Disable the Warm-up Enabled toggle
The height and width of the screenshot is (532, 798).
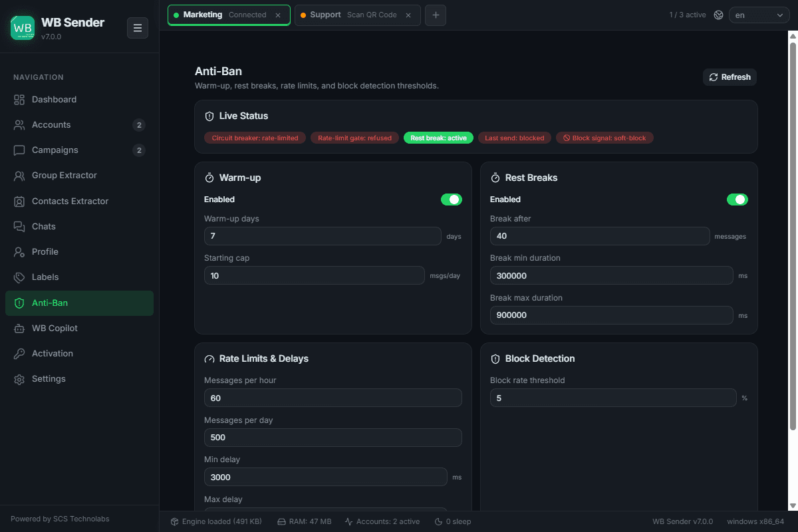click(x=452, y=199)
